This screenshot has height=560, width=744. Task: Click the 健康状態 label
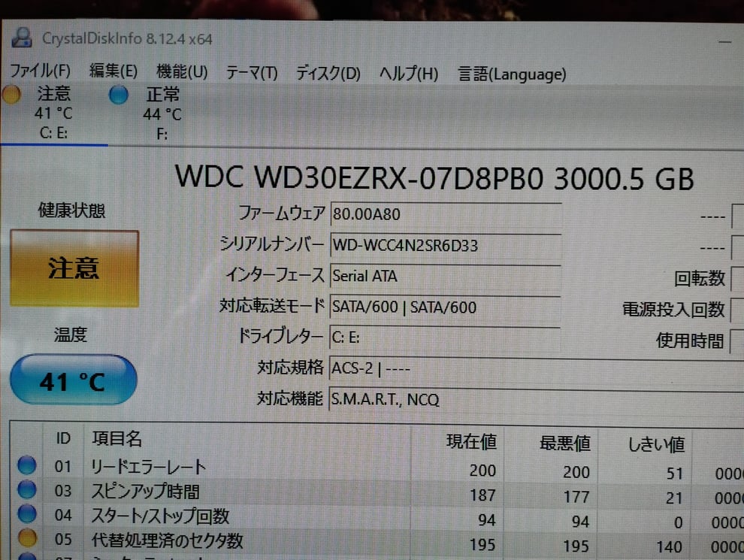[x=71, y=210]
